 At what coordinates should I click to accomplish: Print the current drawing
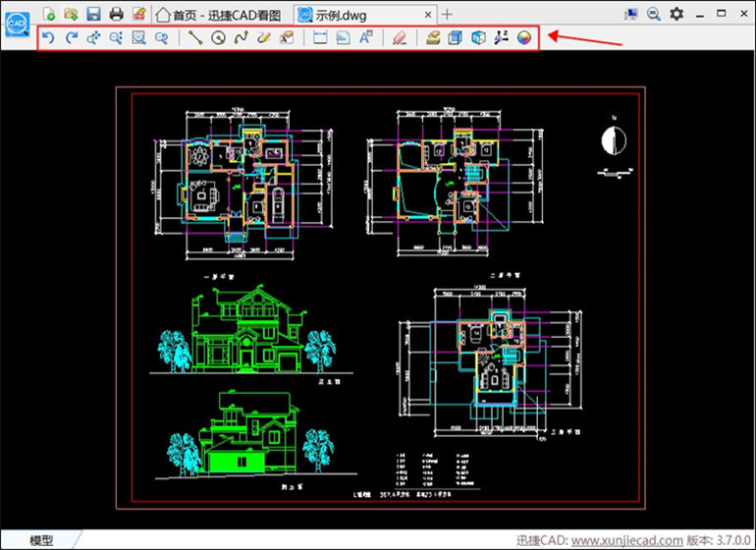coord(116,14)
